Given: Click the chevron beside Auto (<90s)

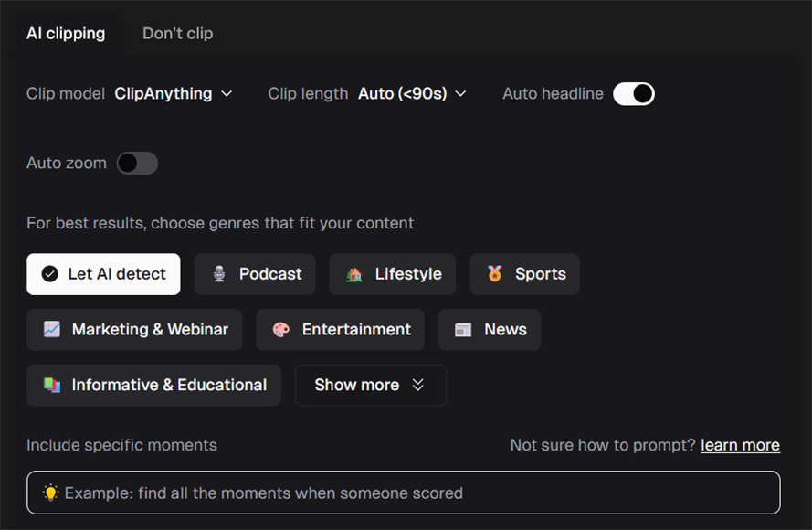Looking at the screenshot, I should pyautogui.click(x=460, y=94).
